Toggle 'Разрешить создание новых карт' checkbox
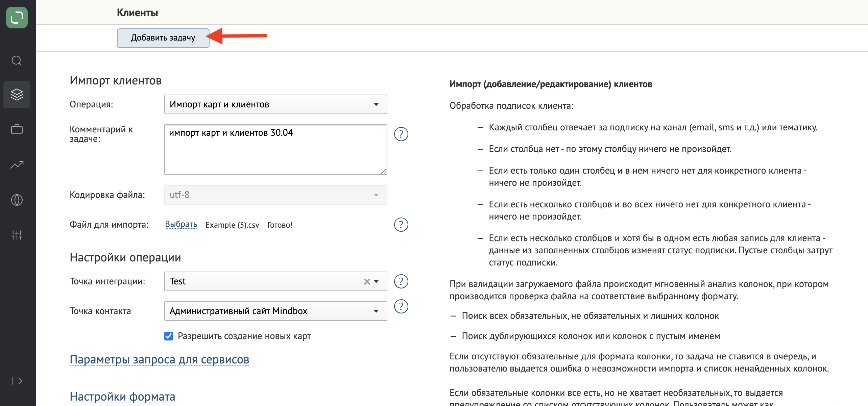This screenshot has height=406, width=868. 169,336
